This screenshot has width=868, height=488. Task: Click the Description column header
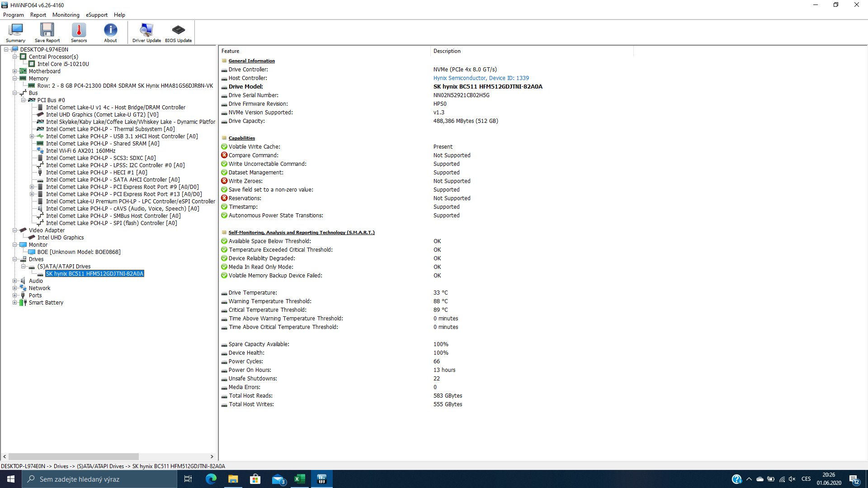[x=447, y=51]
